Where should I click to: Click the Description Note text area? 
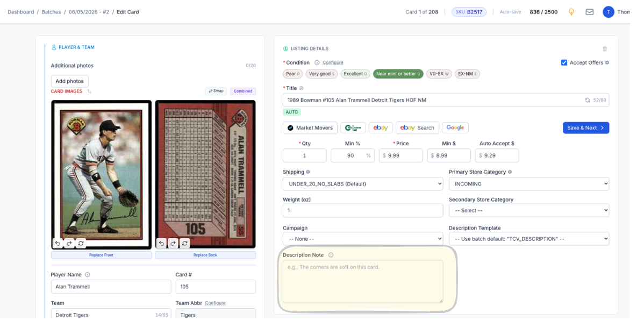(363, 282)
